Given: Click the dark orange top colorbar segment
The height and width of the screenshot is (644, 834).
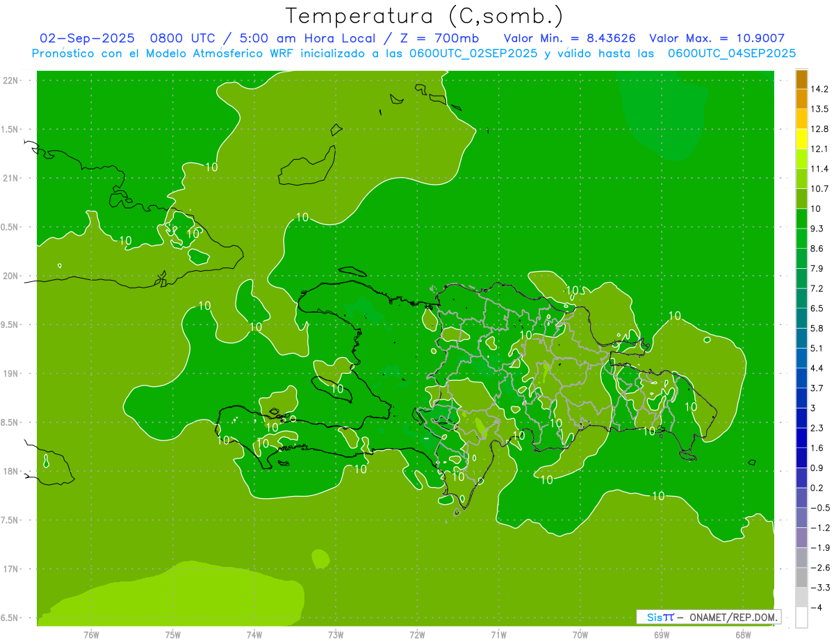Looking at the screenshot, I should click(x=801, y=79).
